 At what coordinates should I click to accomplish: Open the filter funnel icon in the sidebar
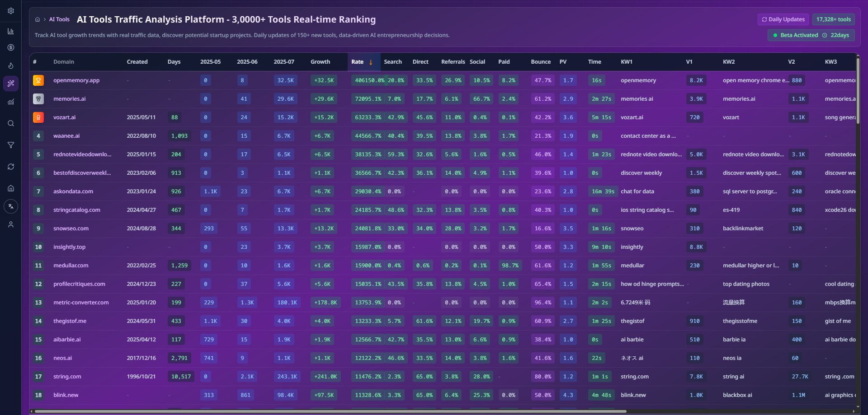click(x=11, y=145)
